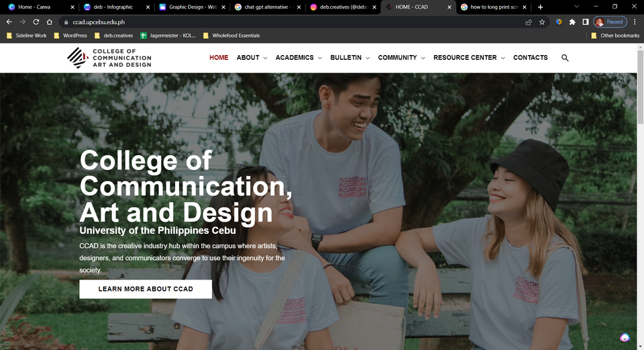
Task: Close the Graphic Design tab
Action: (223, 7)
